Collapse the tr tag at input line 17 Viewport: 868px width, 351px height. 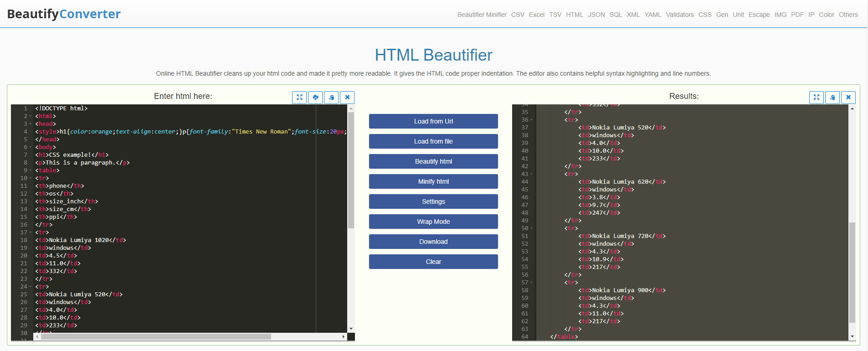31,232
